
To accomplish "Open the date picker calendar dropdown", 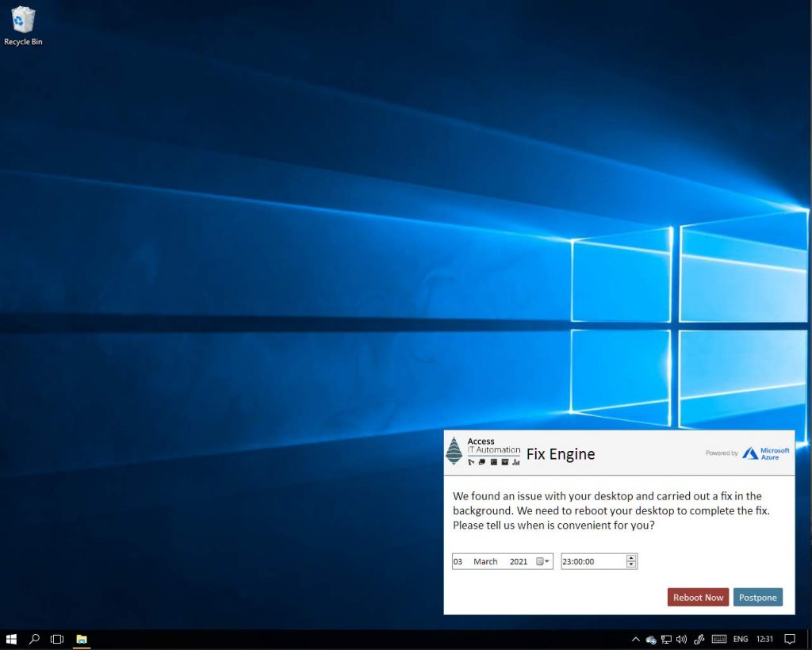I will pyautogui.click(x=542, y=561).
